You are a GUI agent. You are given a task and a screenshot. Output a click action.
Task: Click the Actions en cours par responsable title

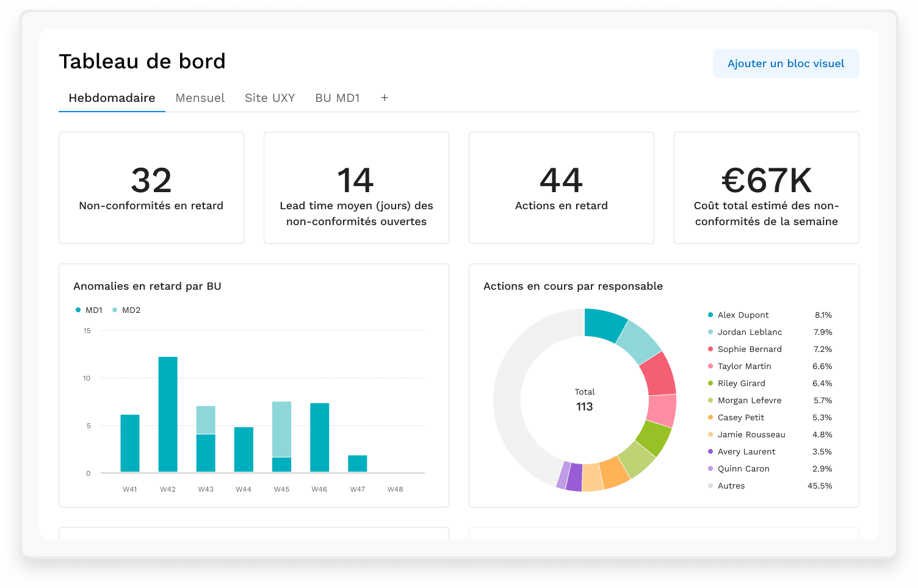coord(573,286)
